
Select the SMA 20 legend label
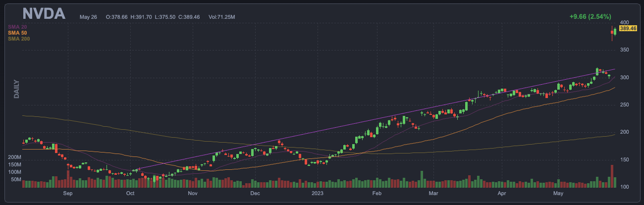coord(17,26)
